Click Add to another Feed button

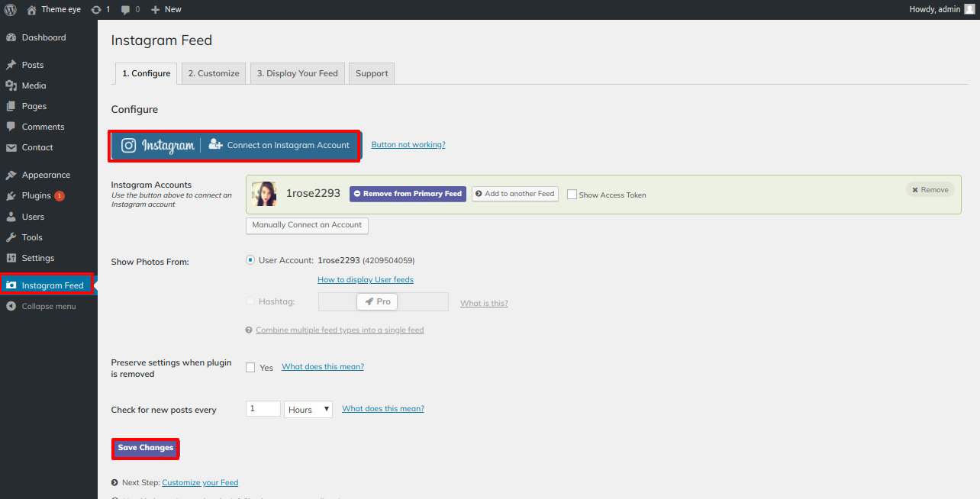point(515,194)
